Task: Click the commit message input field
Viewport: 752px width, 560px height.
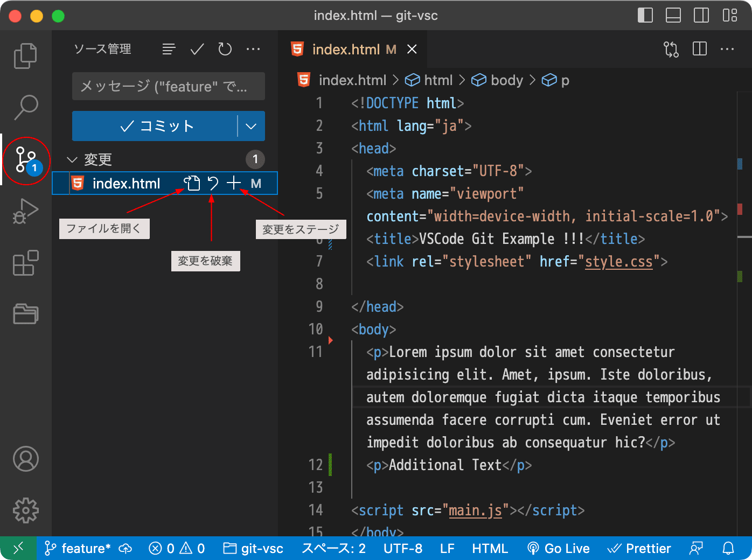Action: 169,86
